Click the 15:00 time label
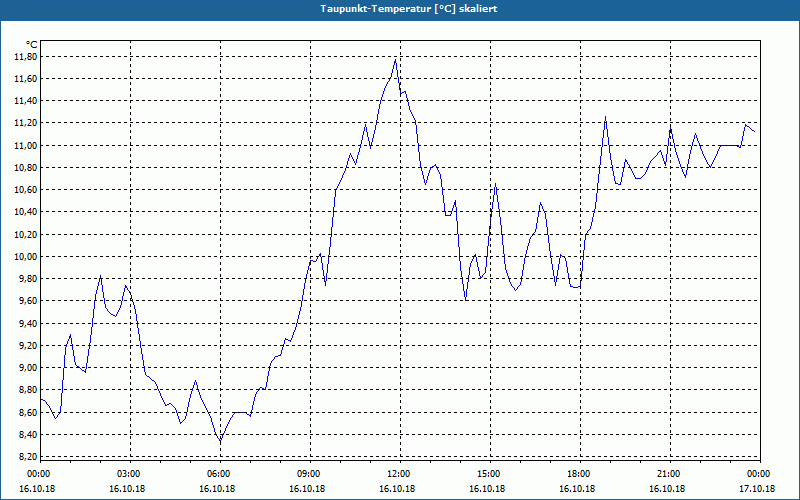Image resolution: width=800 pixels, height=500 pixels. coord(490,474)
